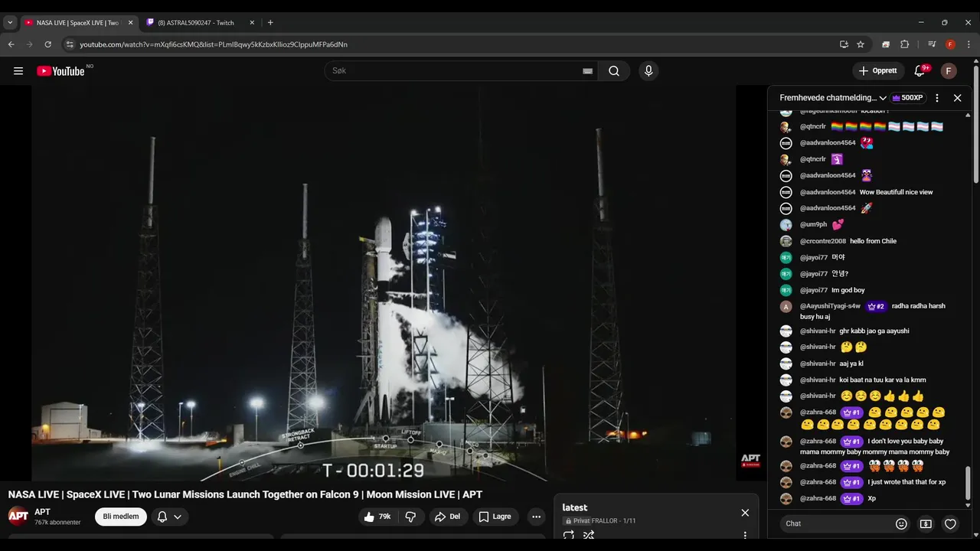The width and height of the screenshot is (980, 551).
Task: Expand the Fremhevede chatmelding chat mode dropdown
Action: pyautogui.click(x=833, y=98)
